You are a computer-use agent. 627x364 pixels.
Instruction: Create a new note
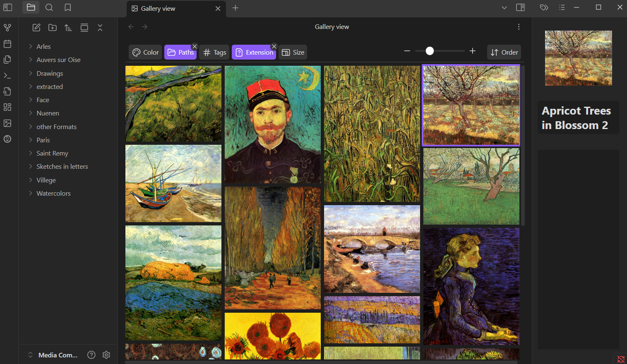(x=36, y=28)
